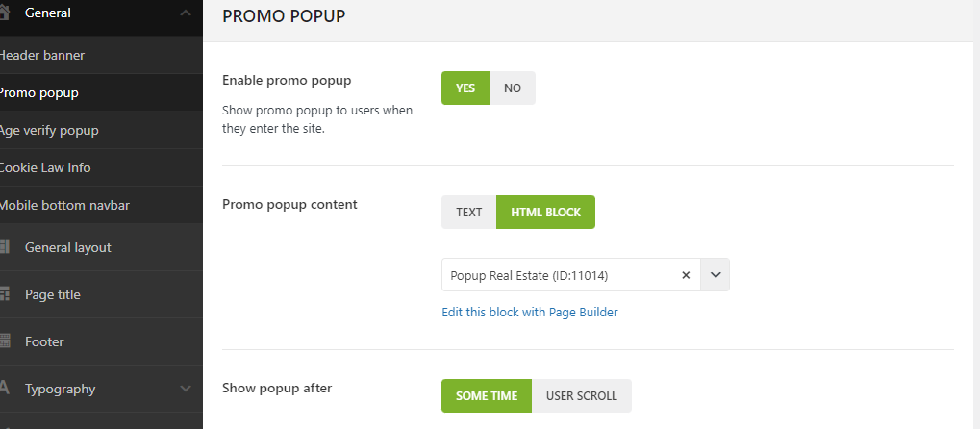This screenshot has height=429, width=980.
Task: Show popup after SOME TIME
Action: coord(487,395)
